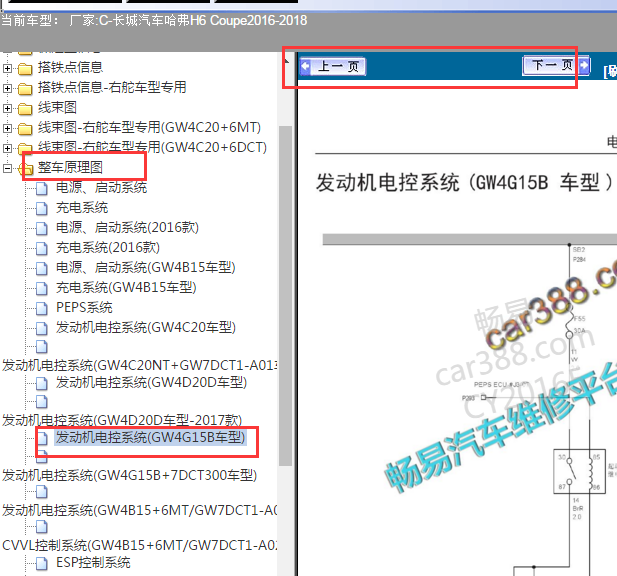Image resolution: width=617 pixels, height=576 pixels.
Task: Open 电源、启动系统 document icon
Action: pyautogui.click(x=42, y=188)
